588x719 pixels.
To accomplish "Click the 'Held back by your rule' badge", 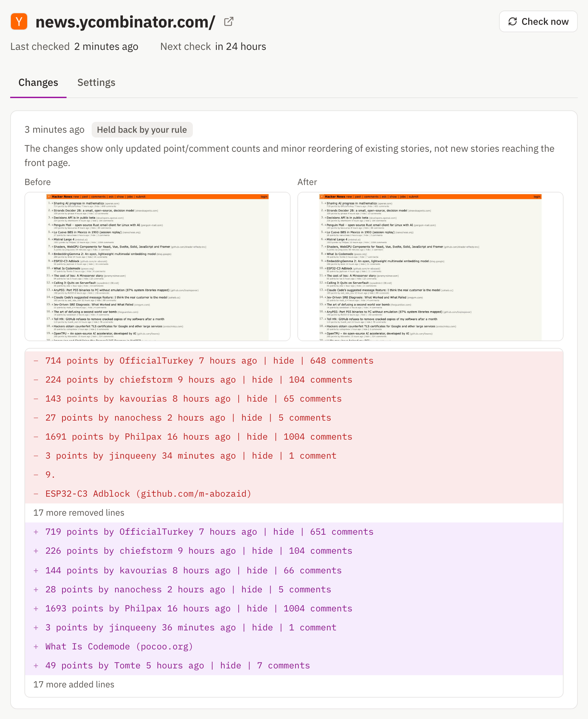I will (x=142, y=130).
